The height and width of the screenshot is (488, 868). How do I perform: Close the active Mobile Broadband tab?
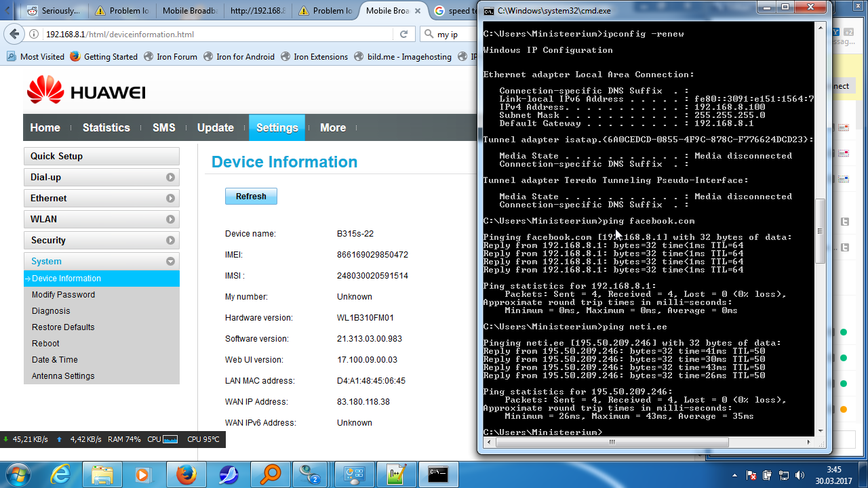coord(419,11)
